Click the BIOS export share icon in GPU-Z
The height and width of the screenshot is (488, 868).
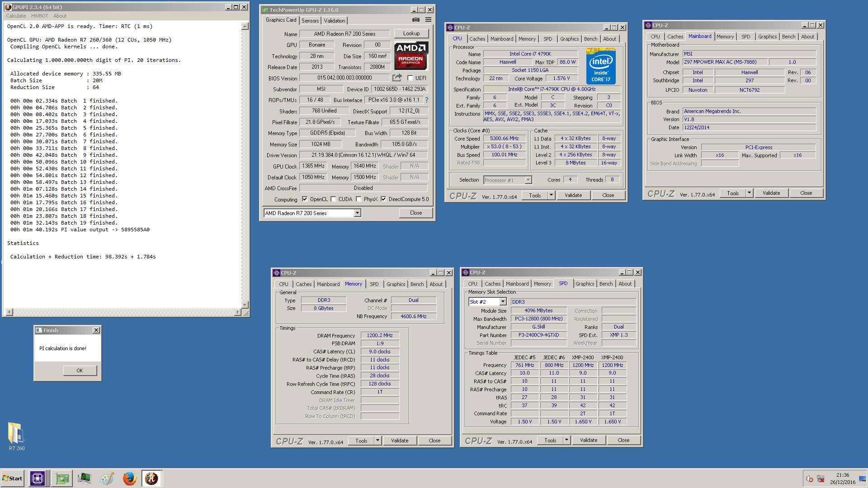click(397, 78)
